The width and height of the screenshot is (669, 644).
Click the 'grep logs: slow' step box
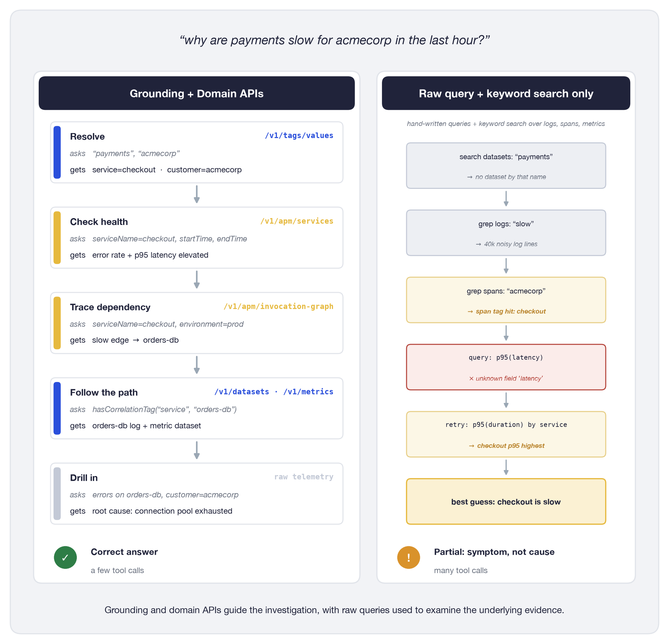pyautogui.click(x=506, y=232)
